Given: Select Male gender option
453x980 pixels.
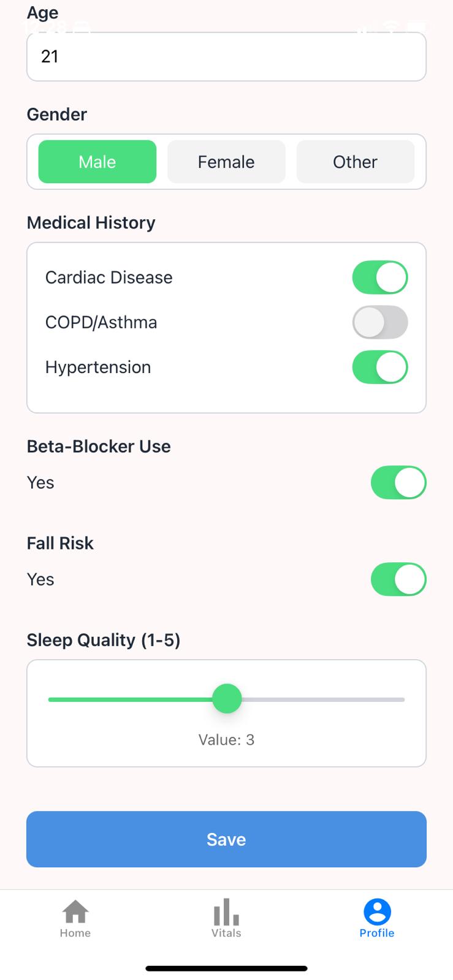Looking at the screenshot, I should (97, 162).
